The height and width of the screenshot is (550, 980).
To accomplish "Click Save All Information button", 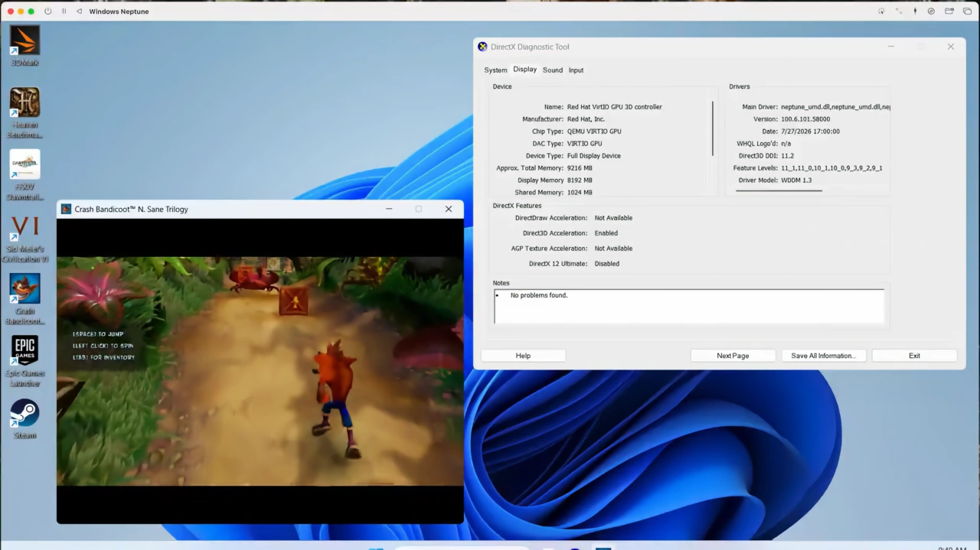I will click(824, 356).
